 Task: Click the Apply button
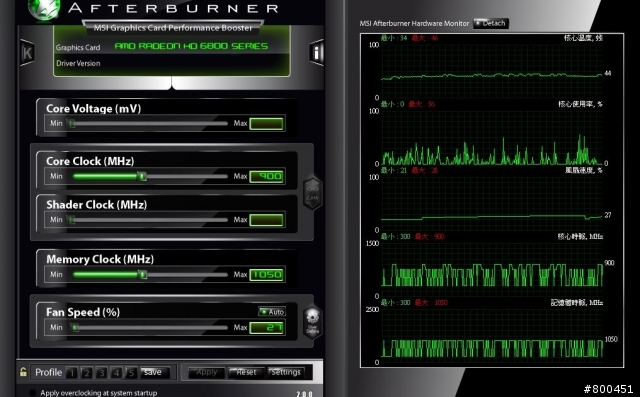pos(206,372)
